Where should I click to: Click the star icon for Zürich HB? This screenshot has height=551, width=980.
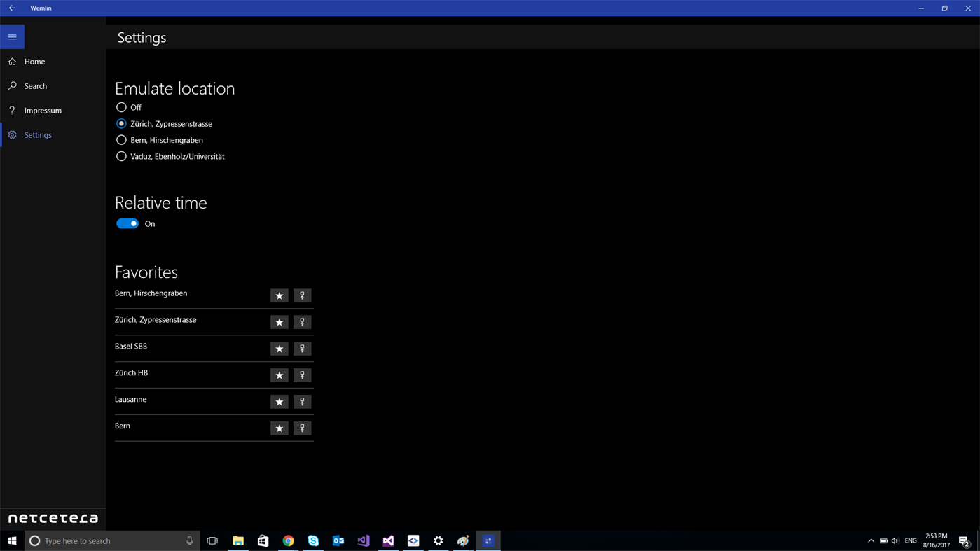point(279,375)
